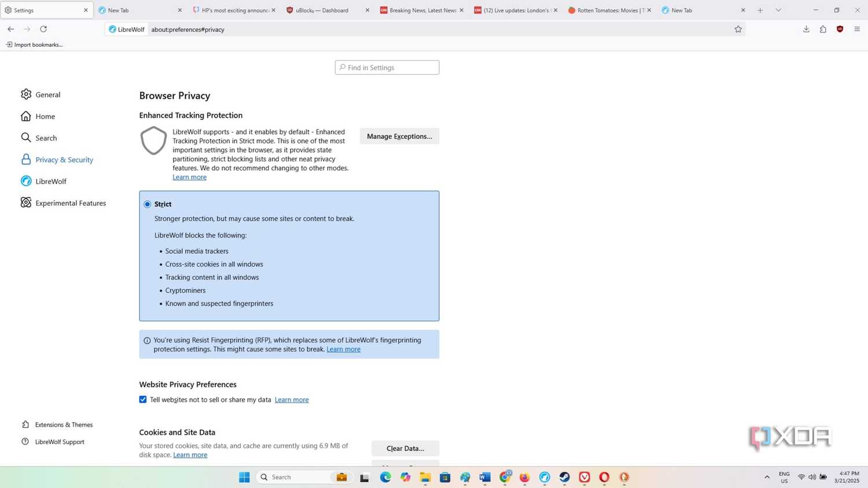Show hidden system tray icons
The image size is (868, 488).
[767, 477]
